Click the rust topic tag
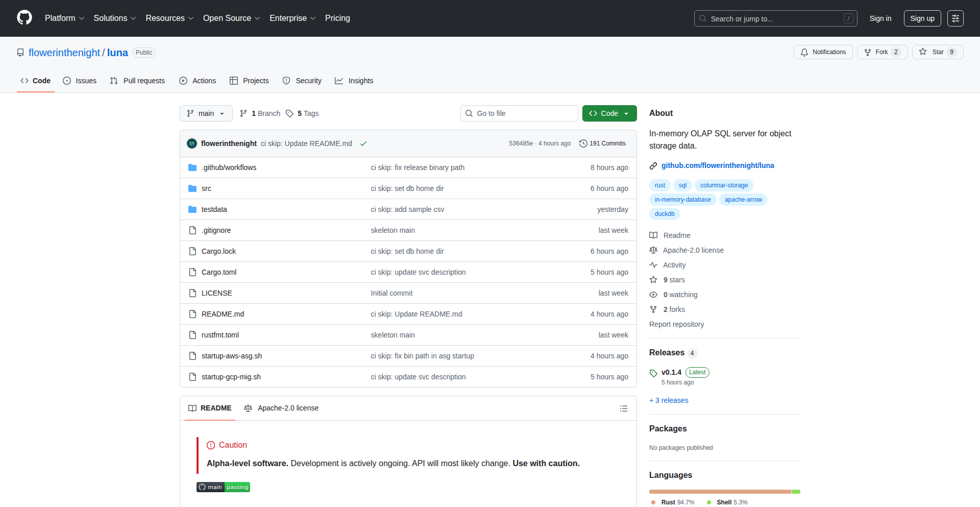The width and height of the screenshot is (980, 507). click(660, 185)
